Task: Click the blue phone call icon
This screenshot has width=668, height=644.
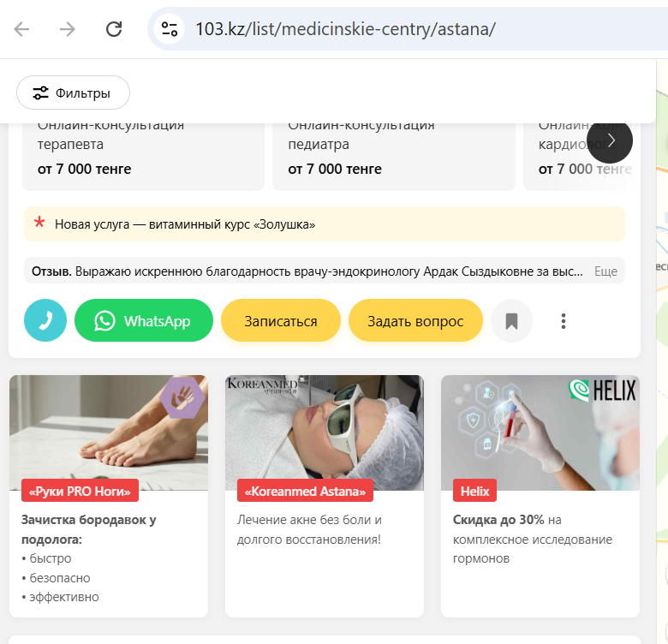Action: (45, 321)
